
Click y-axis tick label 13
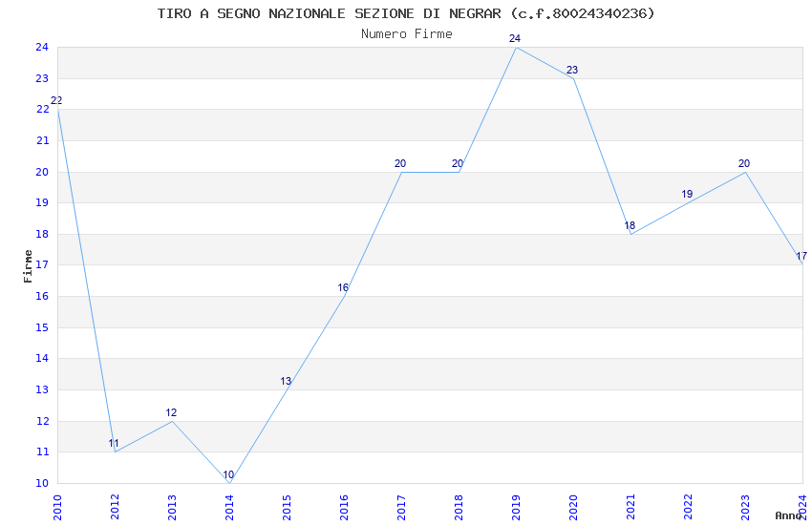(x=42, y=390)
